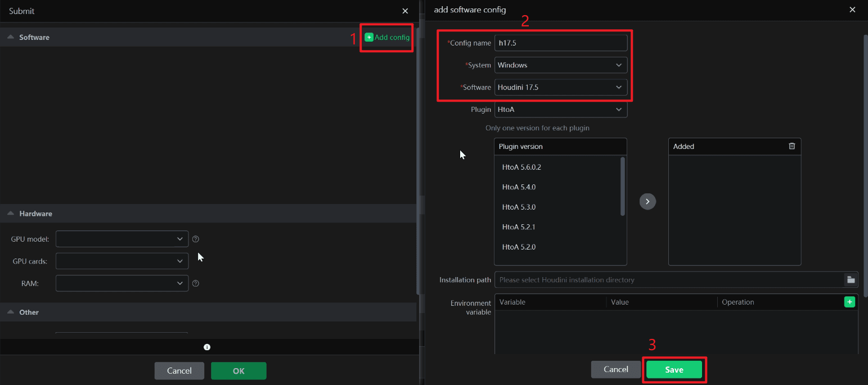Click the info icon above Cancel button

click(207, 347)
